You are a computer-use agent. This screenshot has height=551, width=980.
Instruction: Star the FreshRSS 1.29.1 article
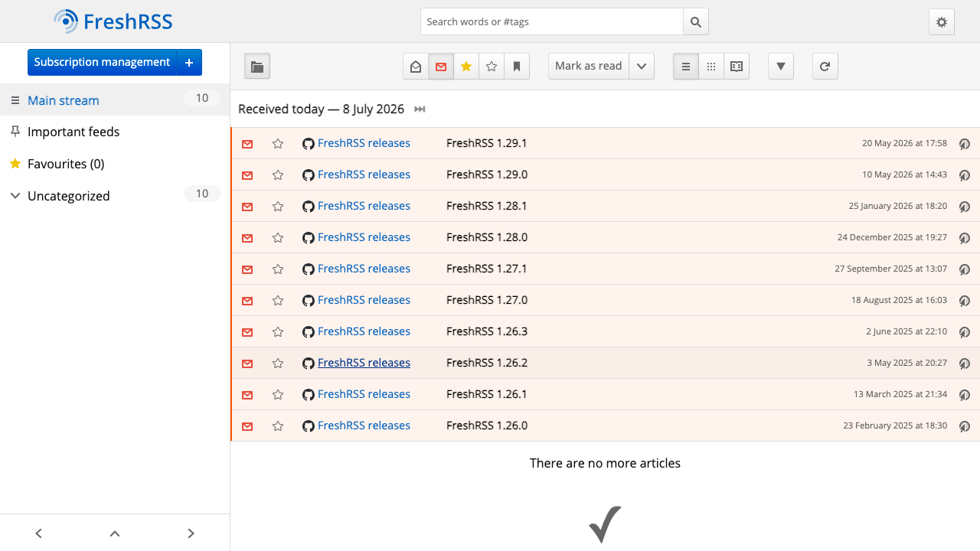tap(278, 144)
